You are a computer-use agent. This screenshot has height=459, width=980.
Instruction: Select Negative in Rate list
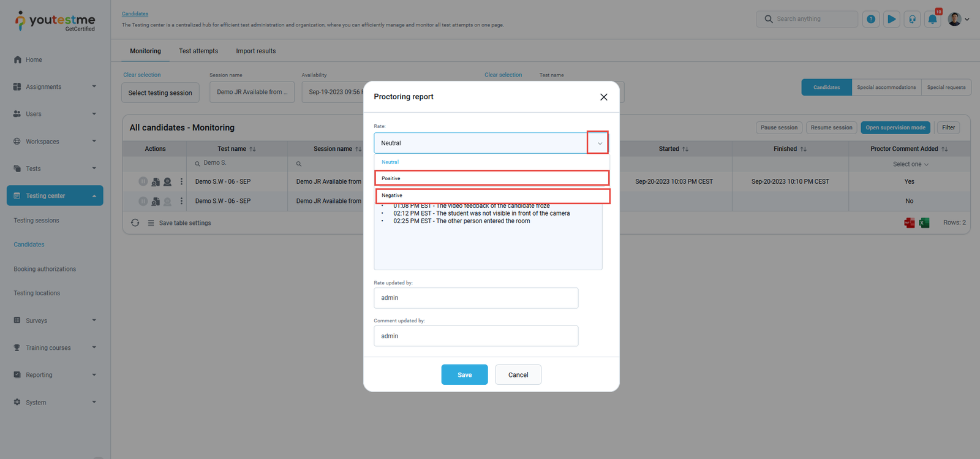pos(492,195)
